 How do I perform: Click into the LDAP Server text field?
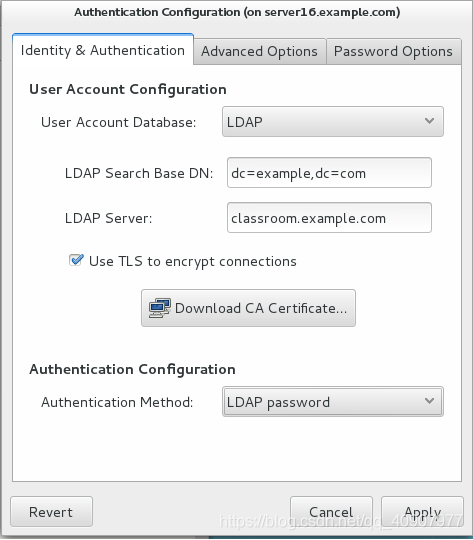(x=329, y=218)
